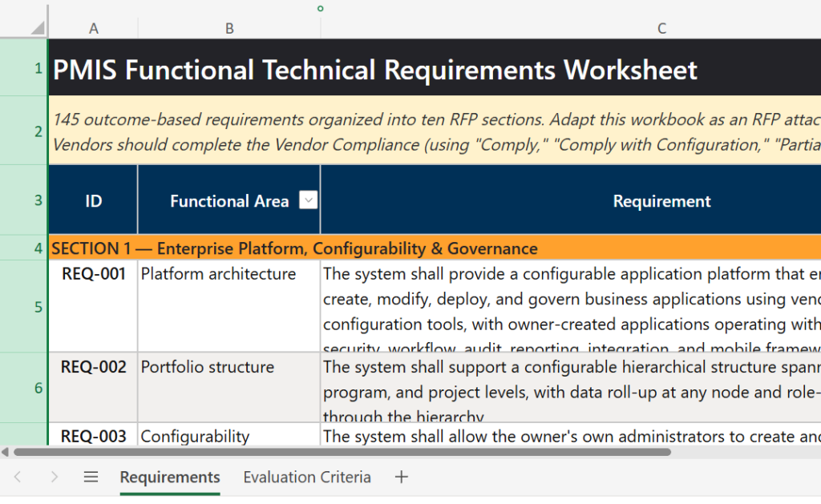
Task: Click the previous sheet arrow
Action: tap(18, 477)
